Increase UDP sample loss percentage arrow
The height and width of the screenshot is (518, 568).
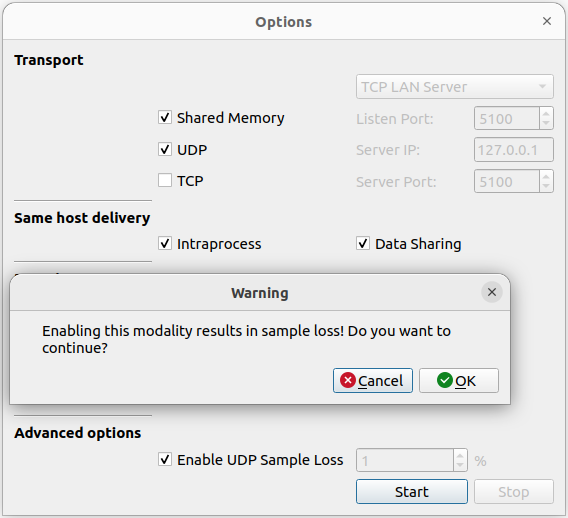click(460, 455)
